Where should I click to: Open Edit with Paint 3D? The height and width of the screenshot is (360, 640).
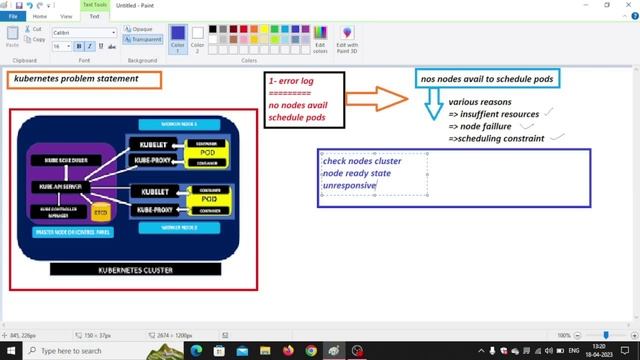(x=347, y=39)
